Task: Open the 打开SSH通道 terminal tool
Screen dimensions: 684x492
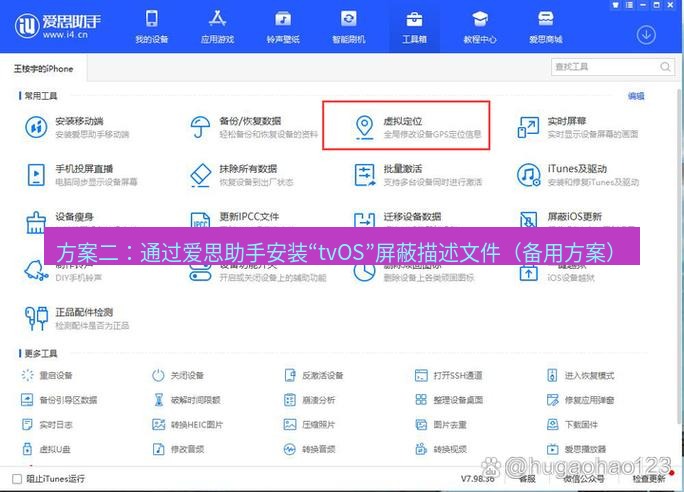Action: pyautogui.click(x=448, y=375)
